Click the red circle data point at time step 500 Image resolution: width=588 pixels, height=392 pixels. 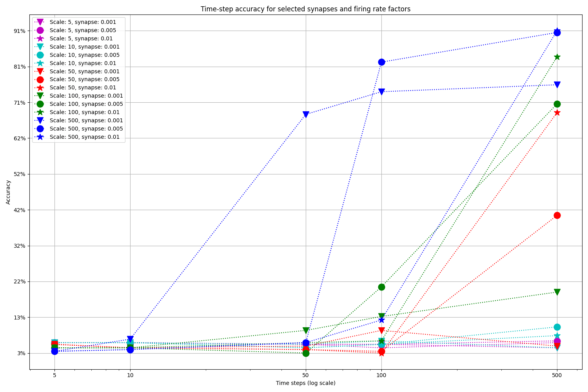[557, 215]
